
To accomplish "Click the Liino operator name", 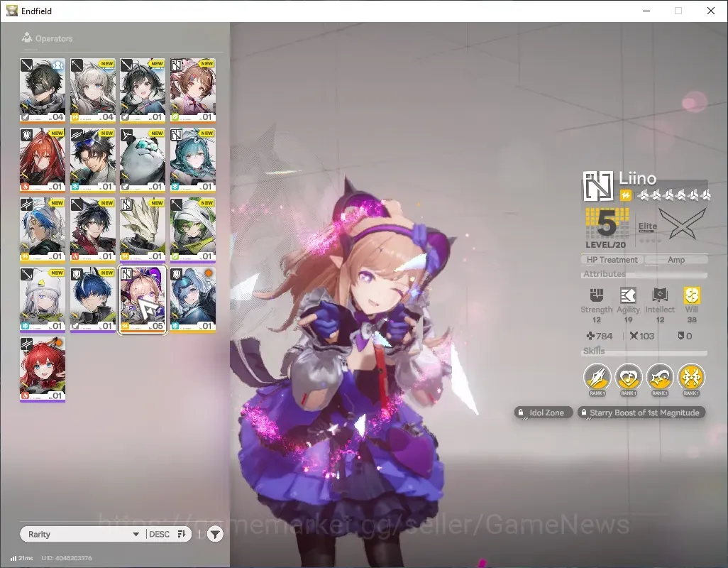I will tap(637, 178).
